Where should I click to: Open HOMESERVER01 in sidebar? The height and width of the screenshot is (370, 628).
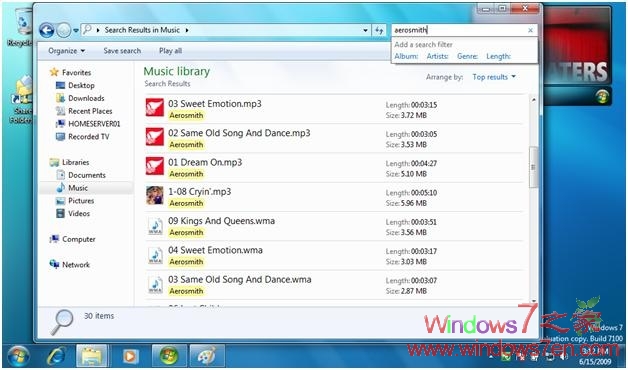point(88,124)
